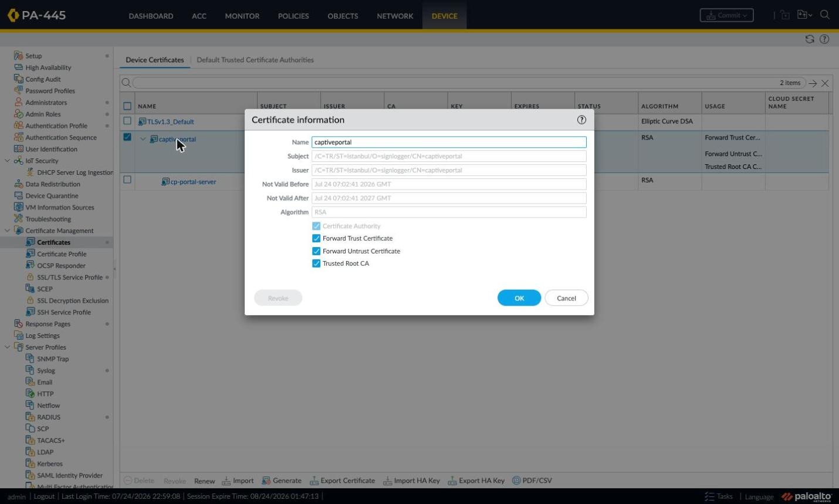Clear the filter with the X icon
The image size is (839, 504).
coord(825,83)
